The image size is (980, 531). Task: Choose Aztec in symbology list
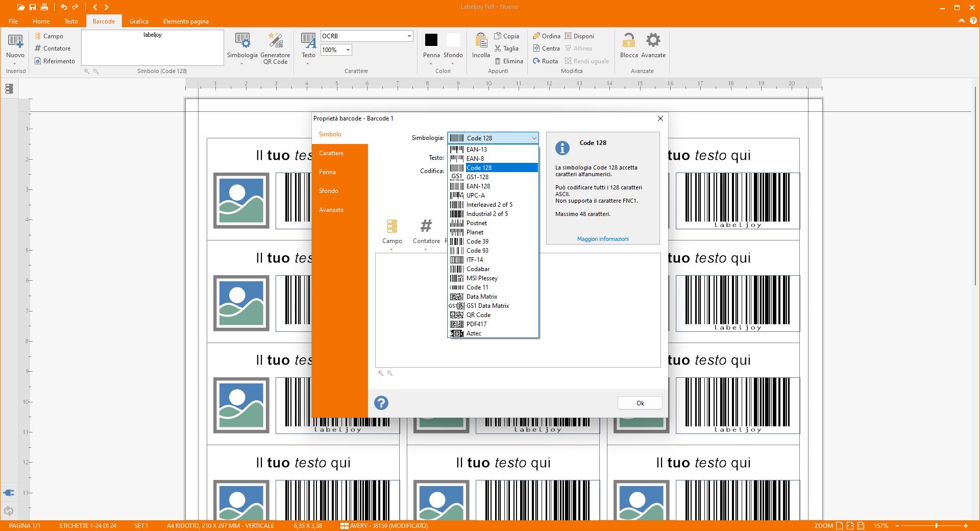[x=493, y=333]
